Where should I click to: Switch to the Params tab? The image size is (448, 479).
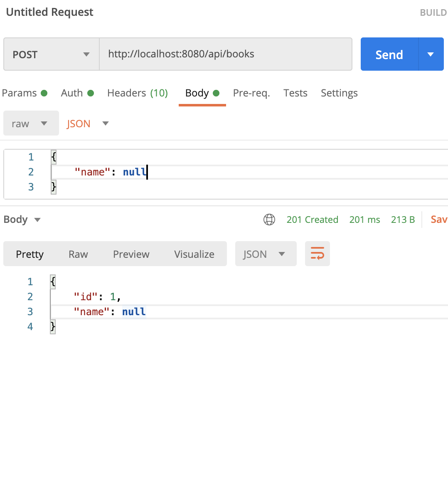pyautogui.click(x=25, y=93)
